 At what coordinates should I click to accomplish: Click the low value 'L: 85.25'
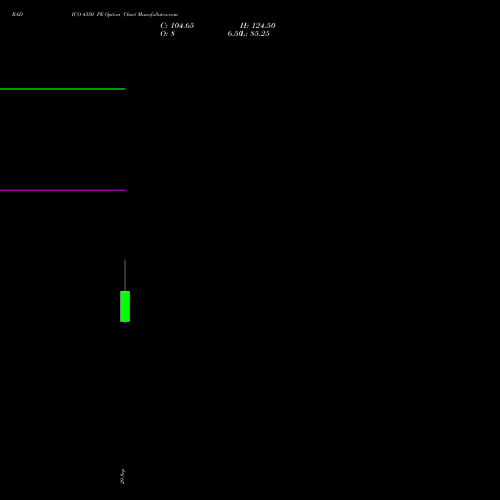(x=256, y=34)
